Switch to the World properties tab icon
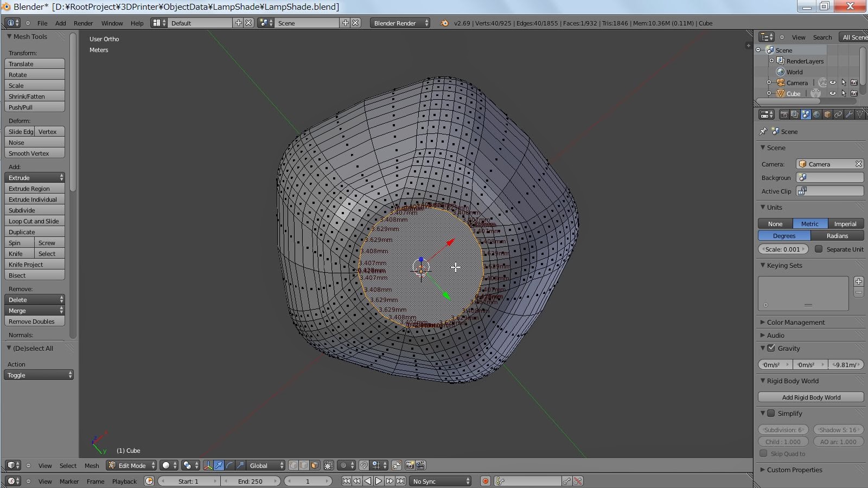868x488 pixels. point(816,114)
